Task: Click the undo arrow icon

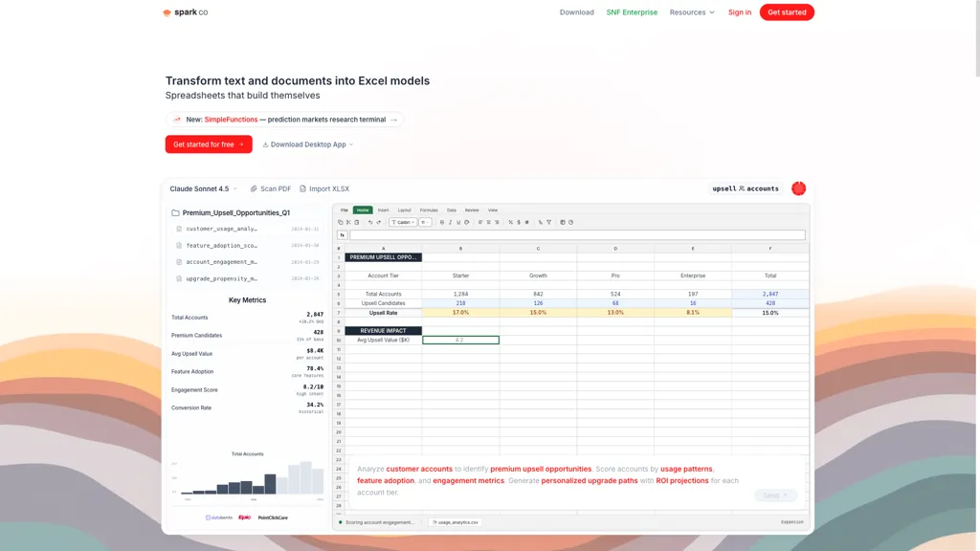Action: pyautogui.click(x=370, y=222)
